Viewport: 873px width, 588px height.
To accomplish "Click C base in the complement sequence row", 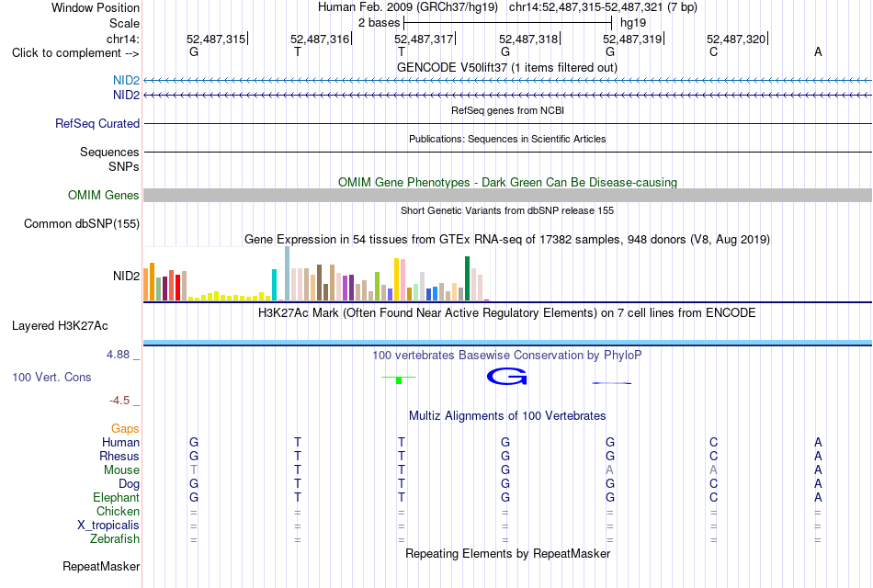I will click(x=713, y=52).
